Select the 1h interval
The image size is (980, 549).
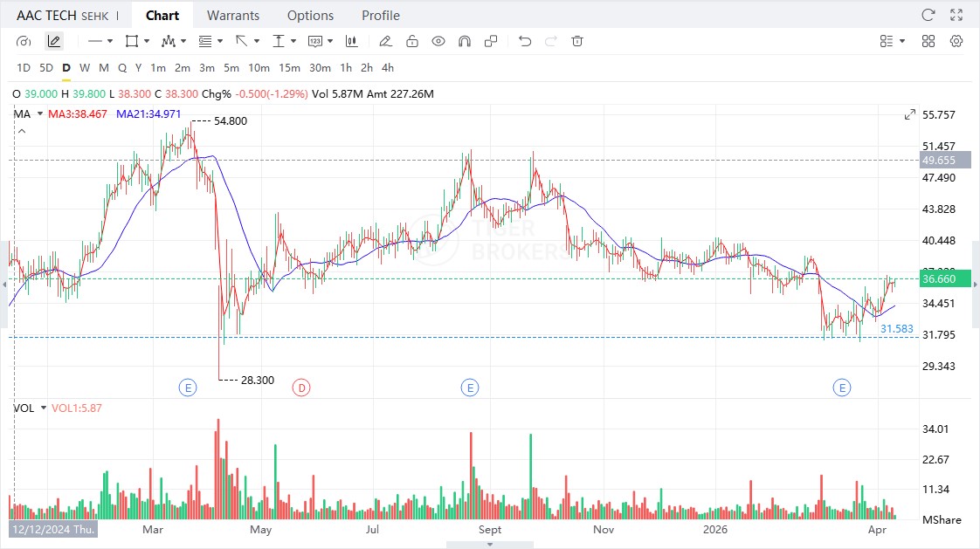[x=346, y=67]
